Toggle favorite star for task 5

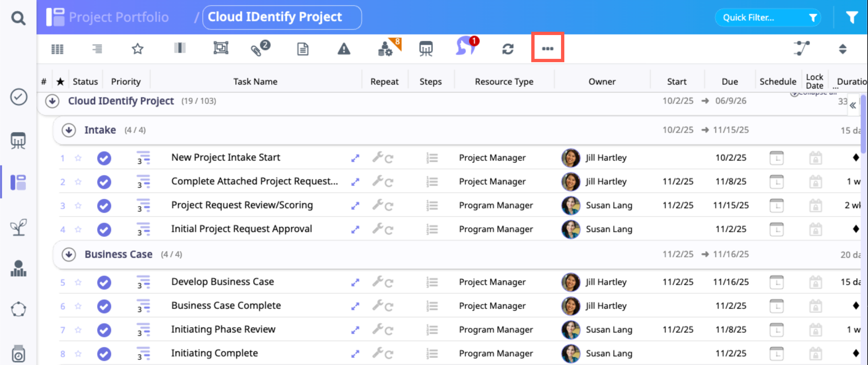(78, 282)
